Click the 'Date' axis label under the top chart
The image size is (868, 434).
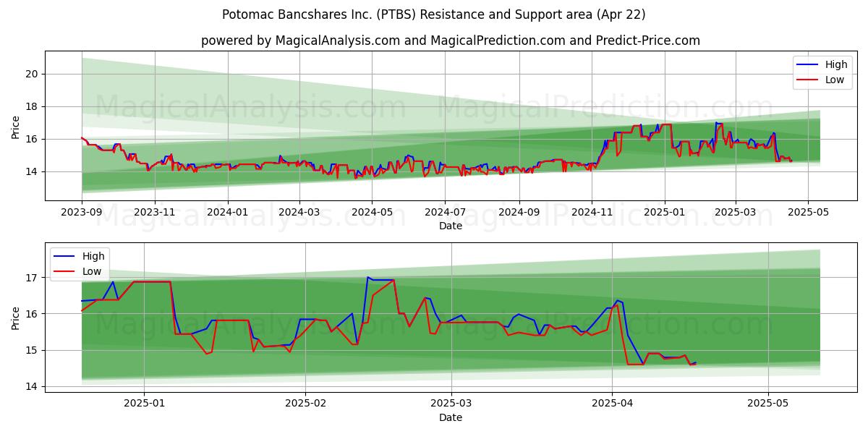451,226
